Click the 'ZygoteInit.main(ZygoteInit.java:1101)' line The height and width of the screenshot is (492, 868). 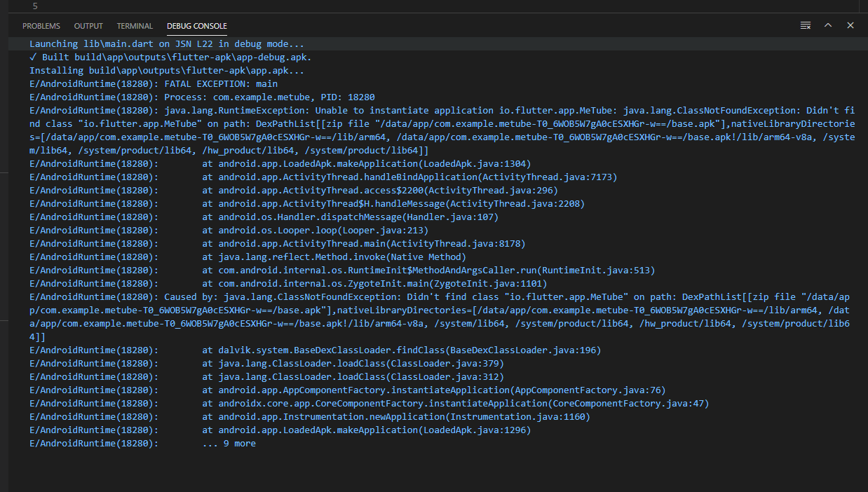pos(288,283)
